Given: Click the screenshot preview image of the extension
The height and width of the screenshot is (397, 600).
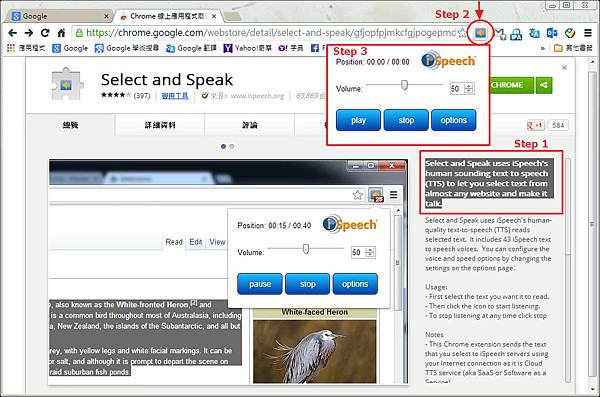Looking at the screenshot, I should coord(228,272).
